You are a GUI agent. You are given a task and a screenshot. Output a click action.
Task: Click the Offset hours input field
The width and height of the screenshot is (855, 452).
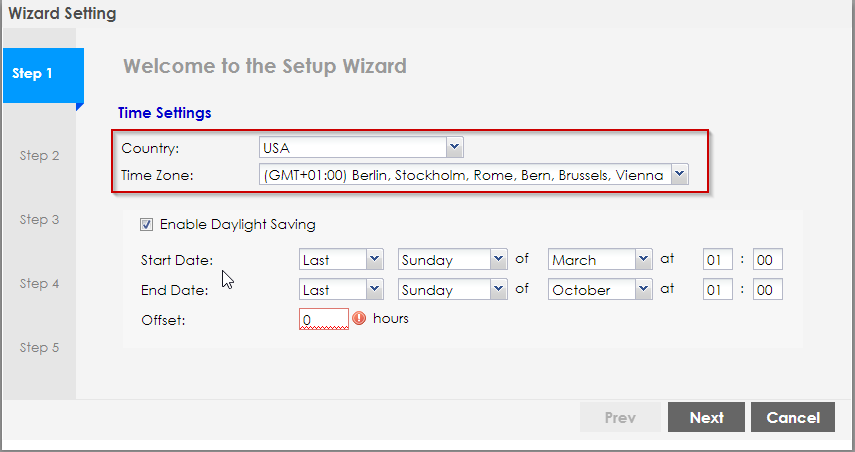click(322, 320)
